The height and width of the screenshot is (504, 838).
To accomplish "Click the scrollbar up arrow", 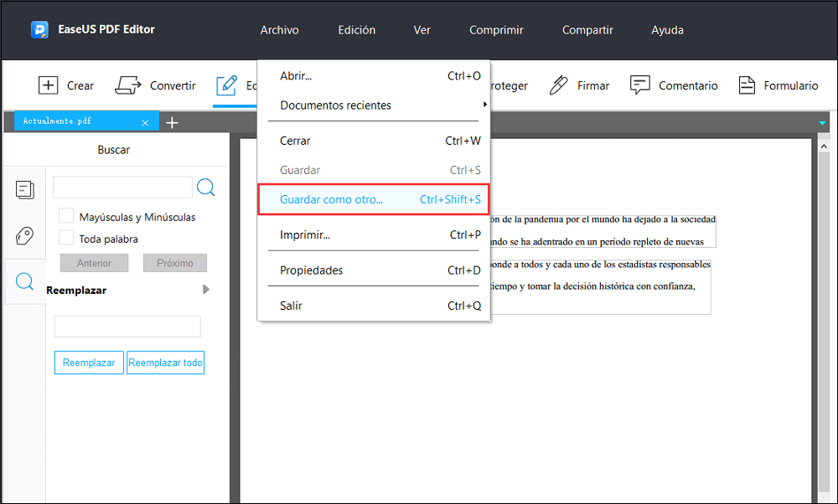I will 824,147.
